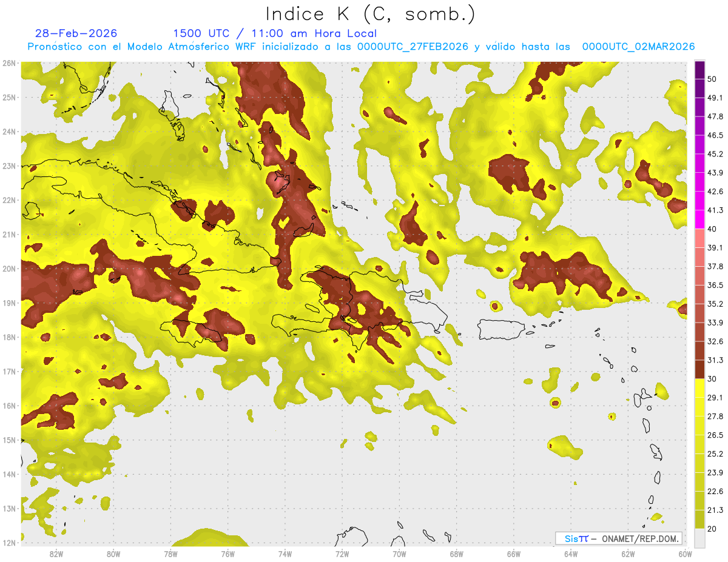Viewport: 728px width, 562px height.
Task: Click the latitude axis label "19N"
Action: pos(9,303)
